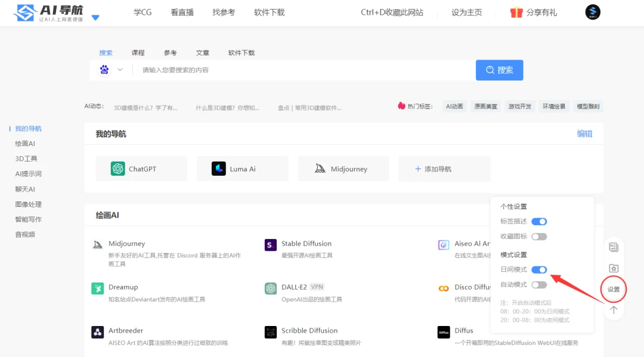Open the 找参考 menu item
644x357 pixels.
coord(224,13)
